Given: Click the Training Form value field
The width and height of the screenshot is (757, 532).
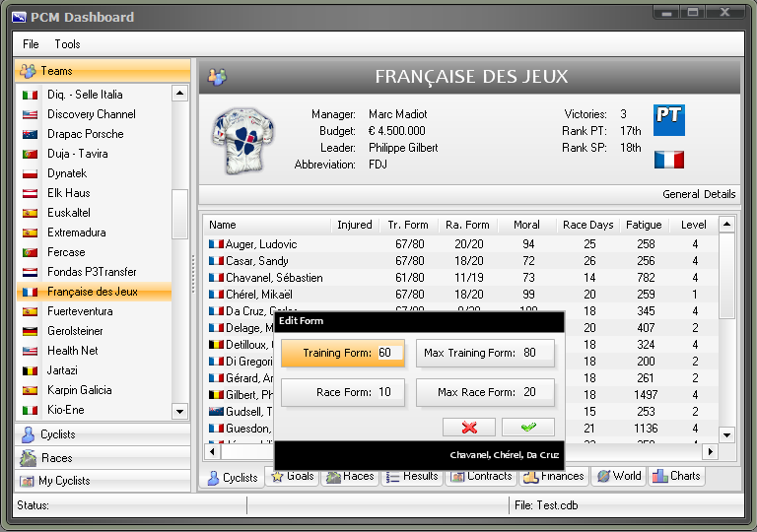Looking at the screenshot, I should [x=388, y=353].
